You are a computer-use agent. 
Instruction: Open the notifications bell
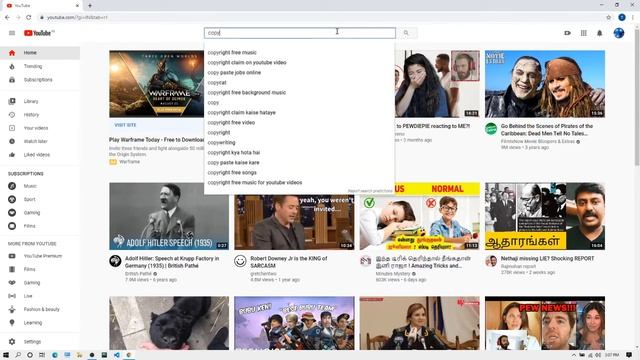[x=600, y=33]
